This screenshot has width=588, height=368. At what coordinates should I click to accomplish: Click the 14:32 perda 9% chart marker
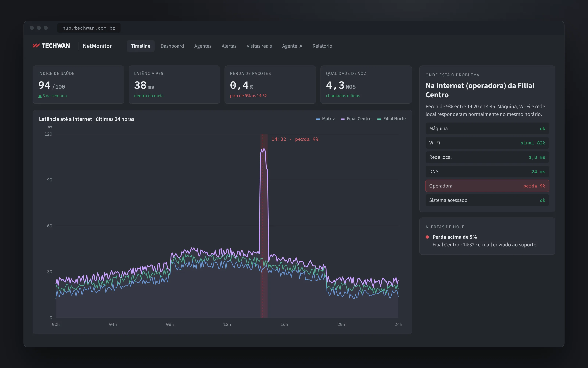tap(295, 139)
